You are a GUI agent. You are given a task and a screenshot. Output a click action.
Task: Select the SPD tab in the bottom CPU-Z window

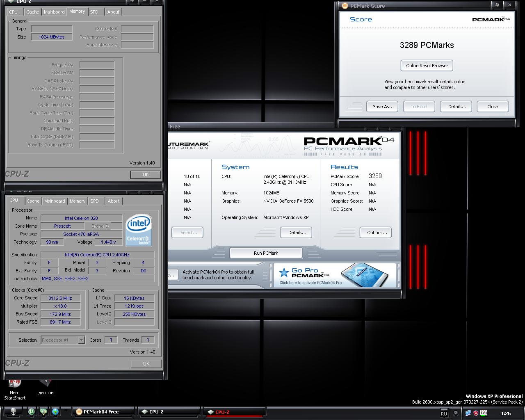pos(94,201)
